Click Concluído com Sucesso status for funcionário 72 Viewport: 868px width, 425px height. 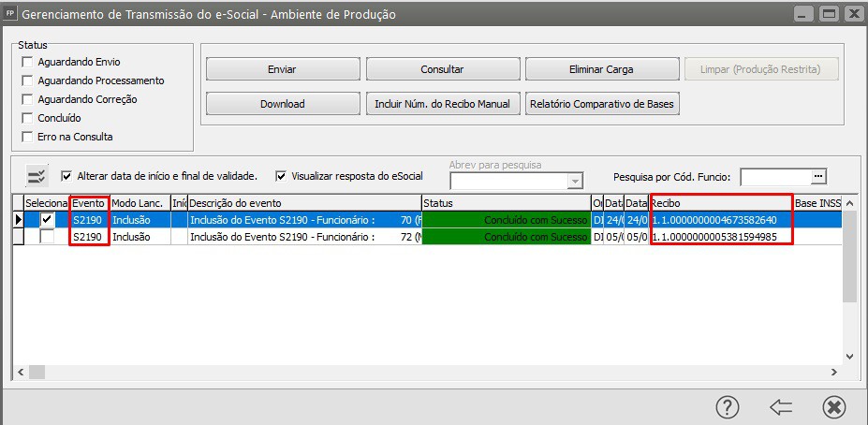point(506,237)
